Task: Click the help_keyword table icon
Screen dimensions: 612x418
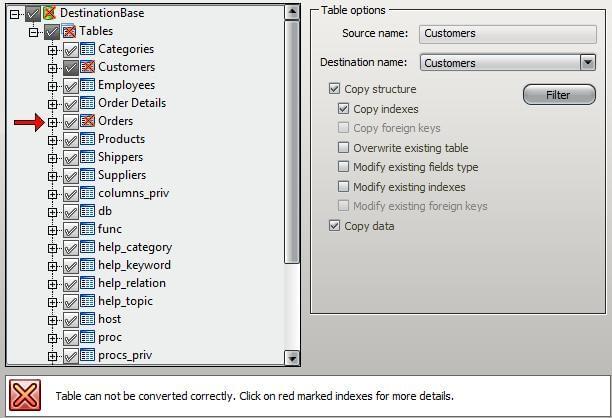Action: click(x=87, y=265)
